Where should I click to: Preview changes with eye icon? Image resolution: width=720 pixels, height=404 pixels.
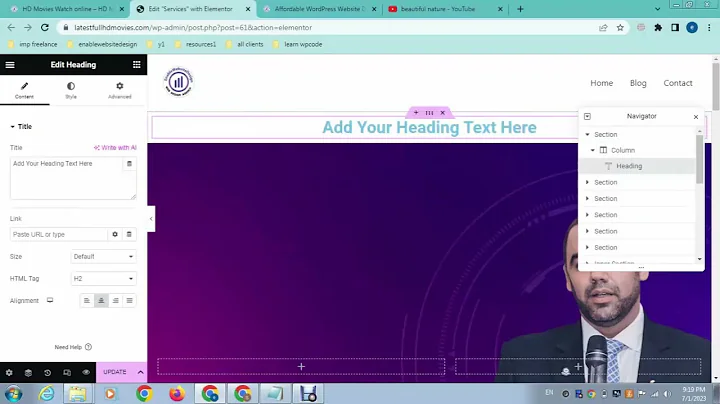tap(86, 373)
